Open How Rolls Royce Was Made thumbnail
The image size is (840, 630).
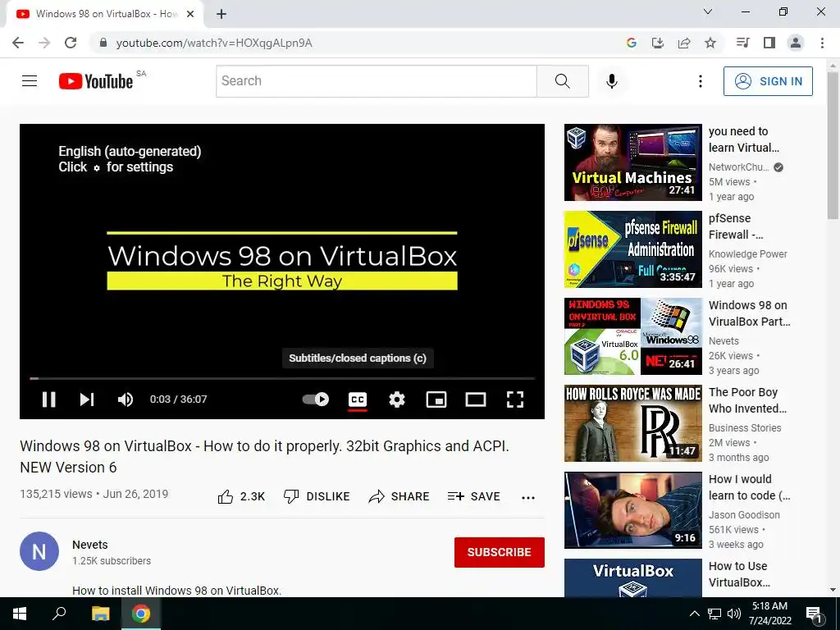point(632,423)
